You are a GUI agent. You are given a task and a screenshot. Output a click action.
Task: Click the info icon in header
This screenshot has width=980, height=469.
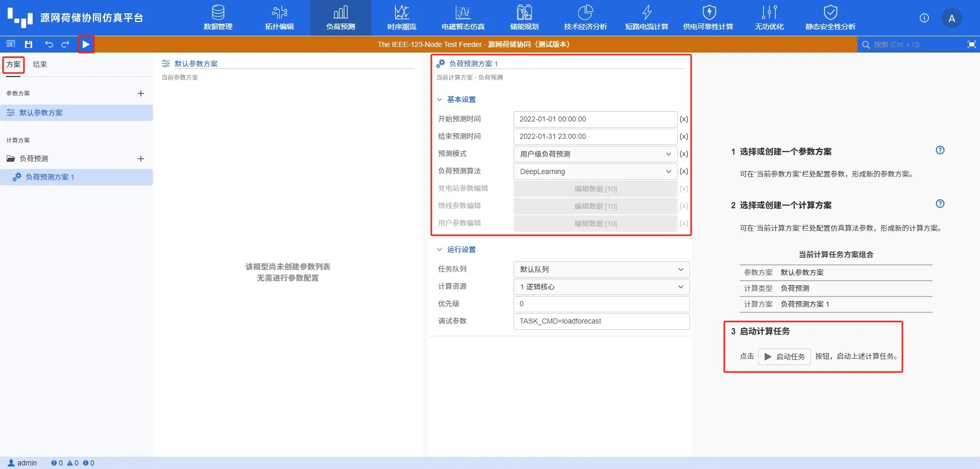click(x=924, y=18)
